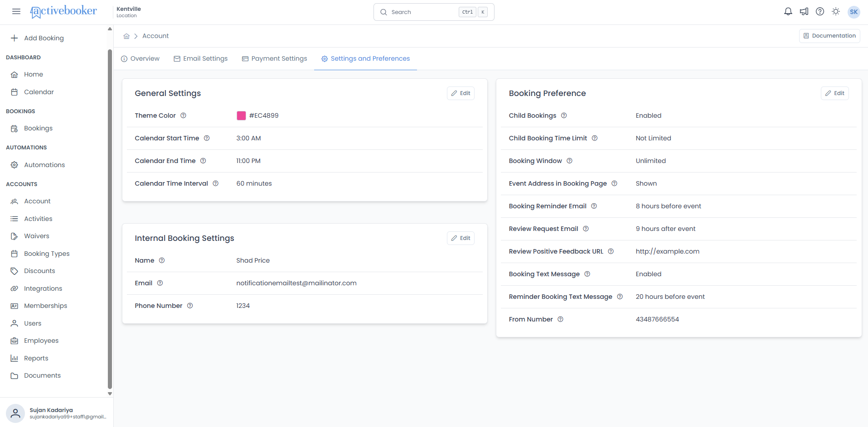This screenshot has width=868, height=427.
Task: Click the Calendar Time Interval help icon
Action: (216, 183)
